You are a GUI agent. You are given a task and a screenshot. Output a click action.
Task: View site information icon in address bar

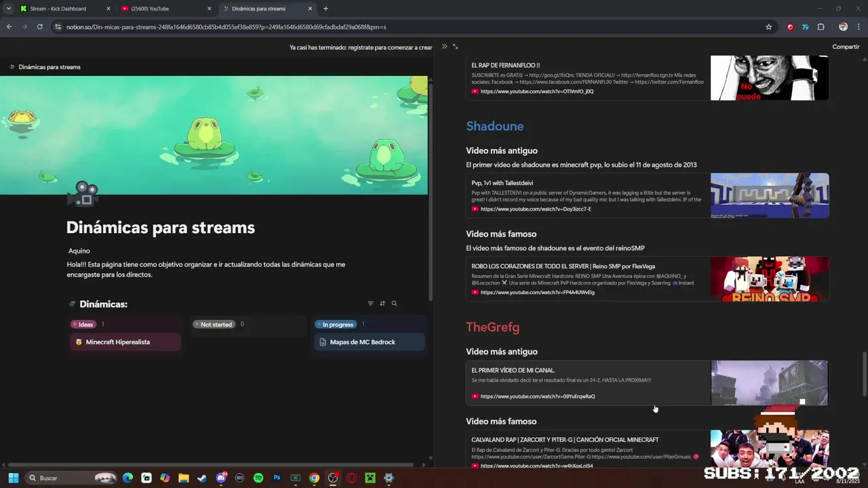[58, 27]
